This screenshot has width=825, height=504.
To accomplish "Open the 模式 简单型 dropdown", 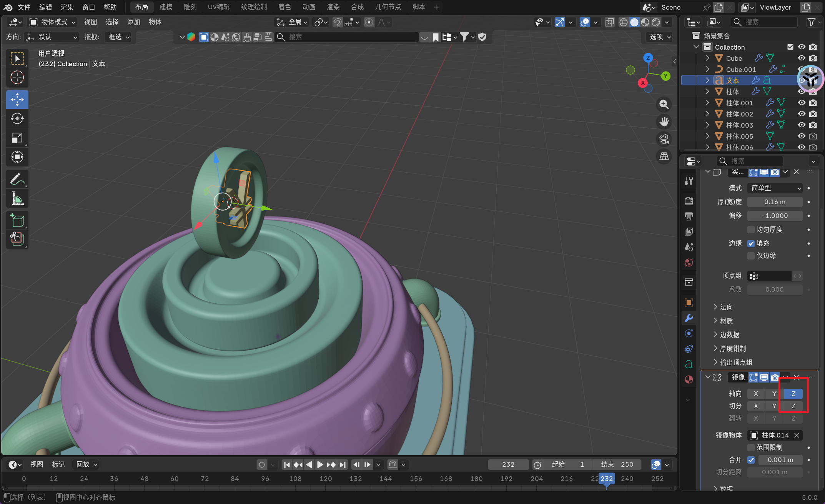I will pyautogui.click(x=775, y=188).
